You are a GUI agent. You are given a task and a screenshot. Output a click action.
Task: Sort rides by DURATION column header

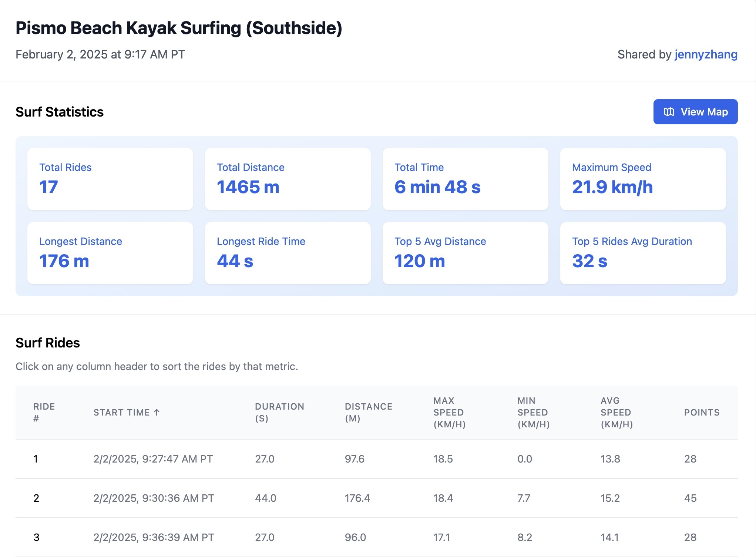point(279,412)
